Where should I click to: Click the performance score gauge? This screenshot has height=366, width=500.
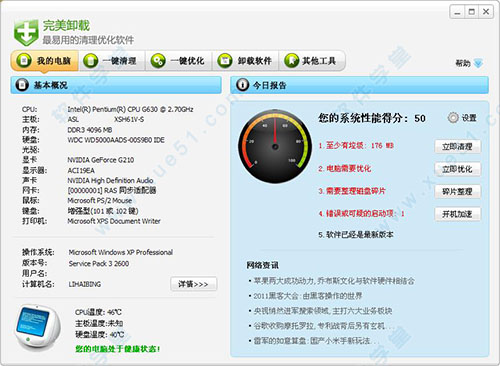pyautogui.click(x=275, y=146)
